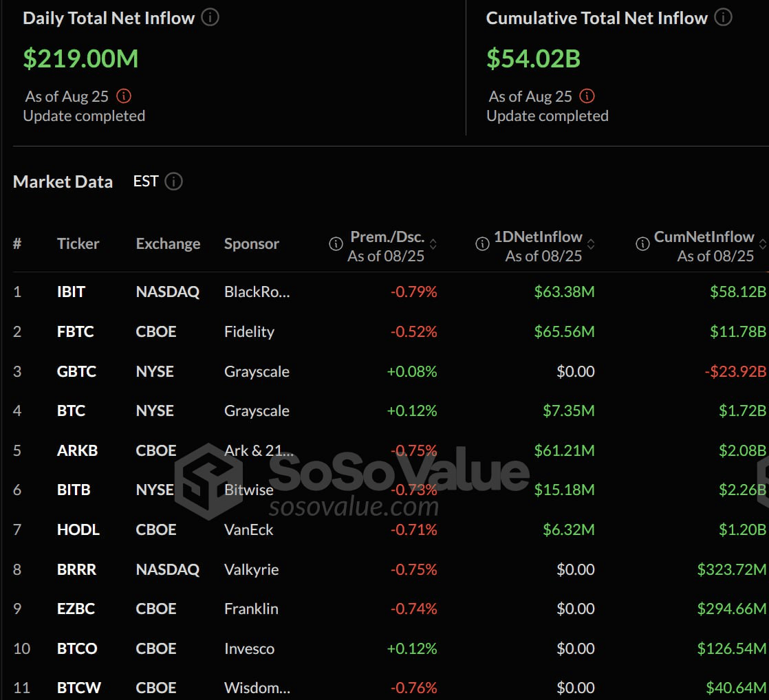Screen dimensions: 769x700
Task: Click the $54.02B cumulative inflow value
Action: pos(534,59)
